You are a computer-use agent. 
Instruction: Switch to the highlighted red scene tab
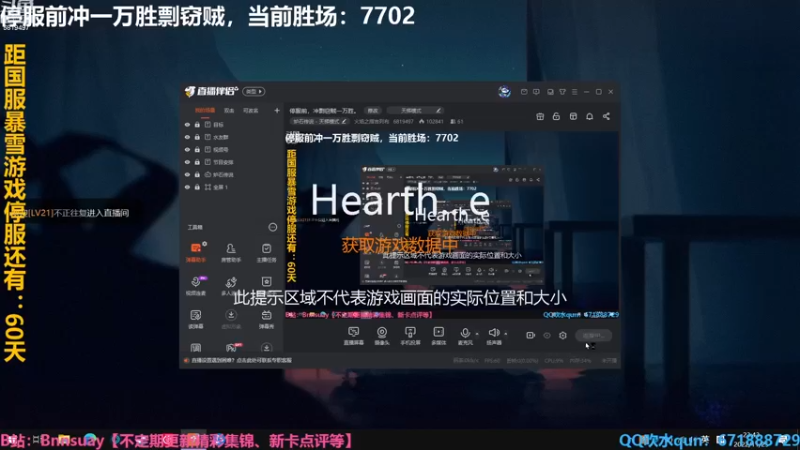[205, 110]
